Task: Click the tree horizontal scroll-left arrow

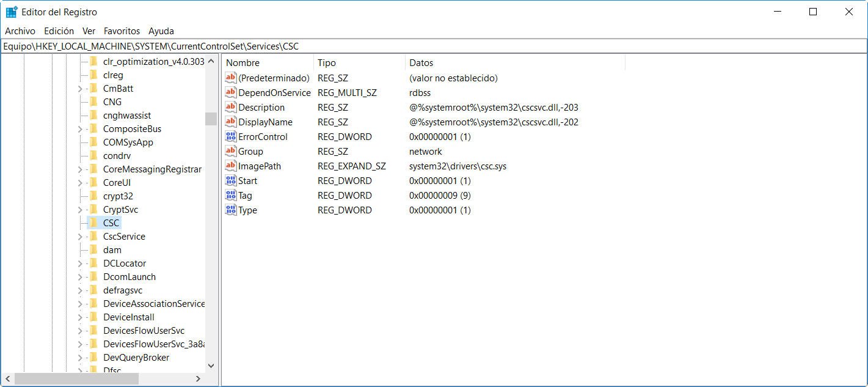Action: click(7, 379)
